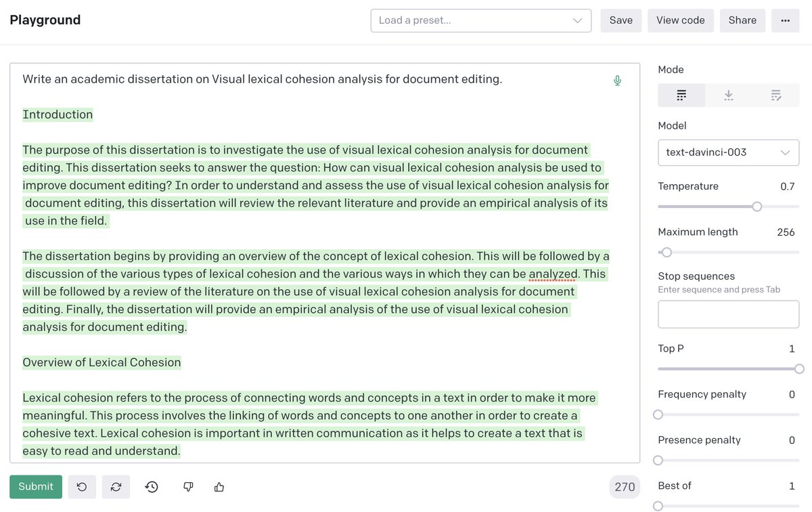The width and height of the screenshot is (812, 512).
Task: Click the Save button
Action: coord(621,20)
